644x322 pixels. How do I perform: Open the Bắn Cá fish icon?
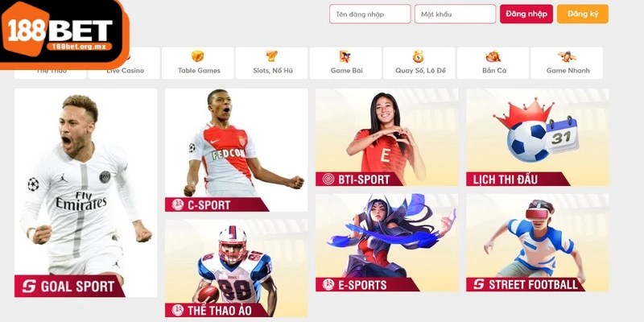[493, 56]
